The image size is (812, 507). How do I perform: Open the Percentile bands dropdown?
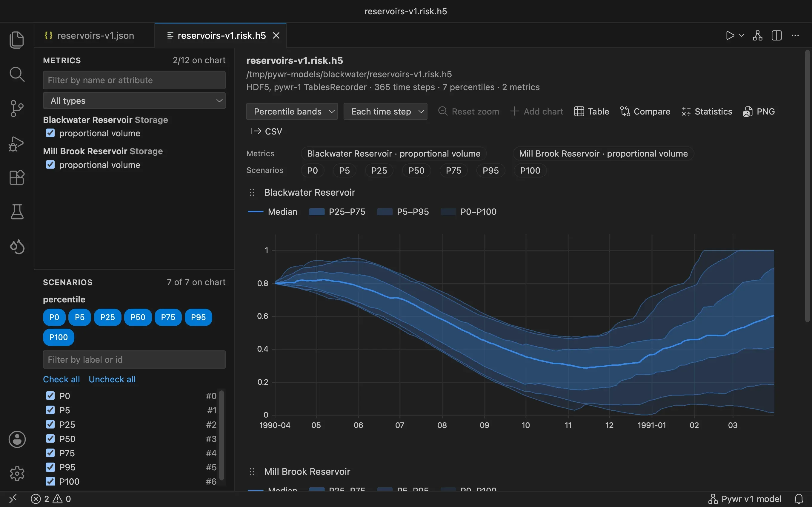[x=292, y=111]
